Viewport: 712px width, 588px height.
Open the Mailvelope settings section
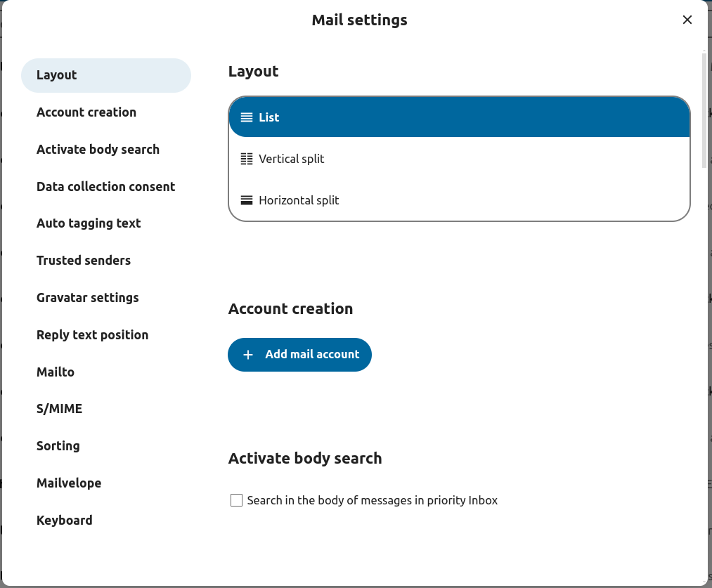[68, 483]
